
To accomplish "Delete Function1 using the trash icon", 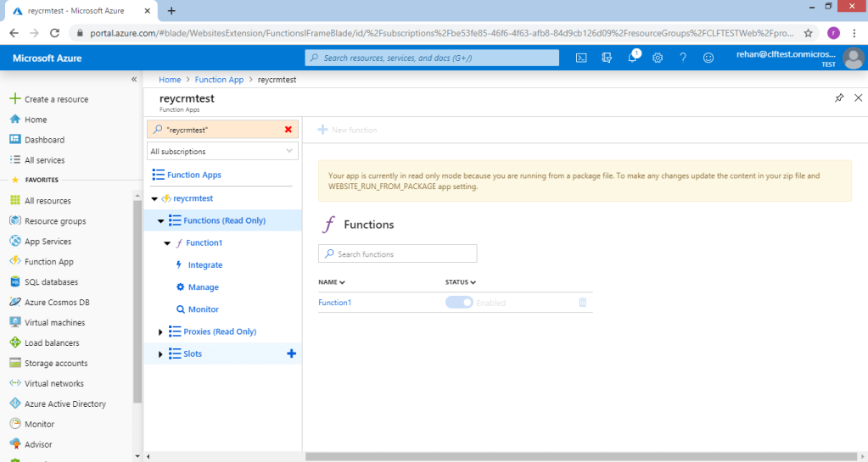I will pyautogui.click(x=582, y=303).
